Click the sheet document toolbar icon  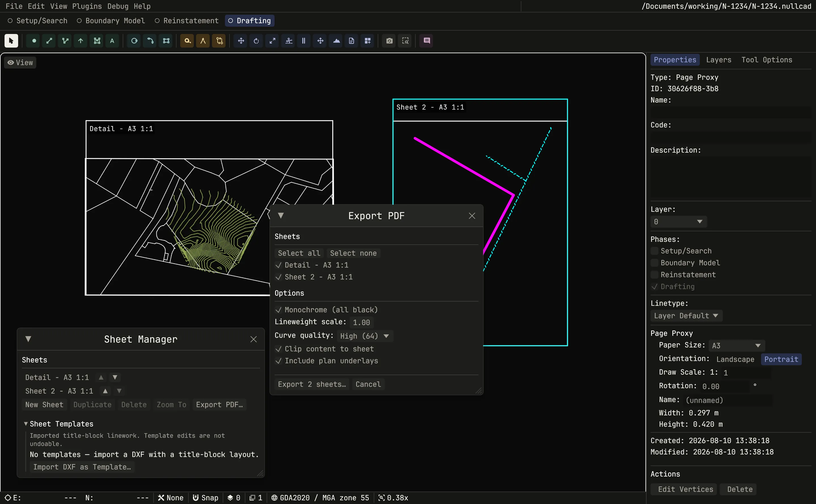[x=352, y=41]
